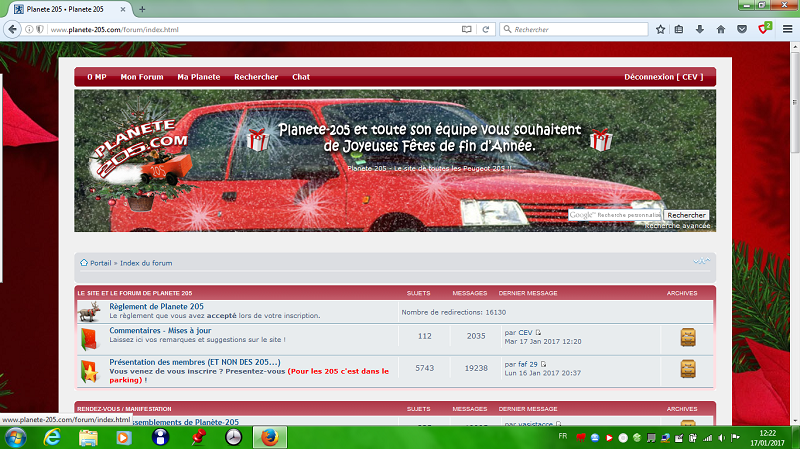Open Présentation des membres forum

pyautogui.click(x=195, y=362)
